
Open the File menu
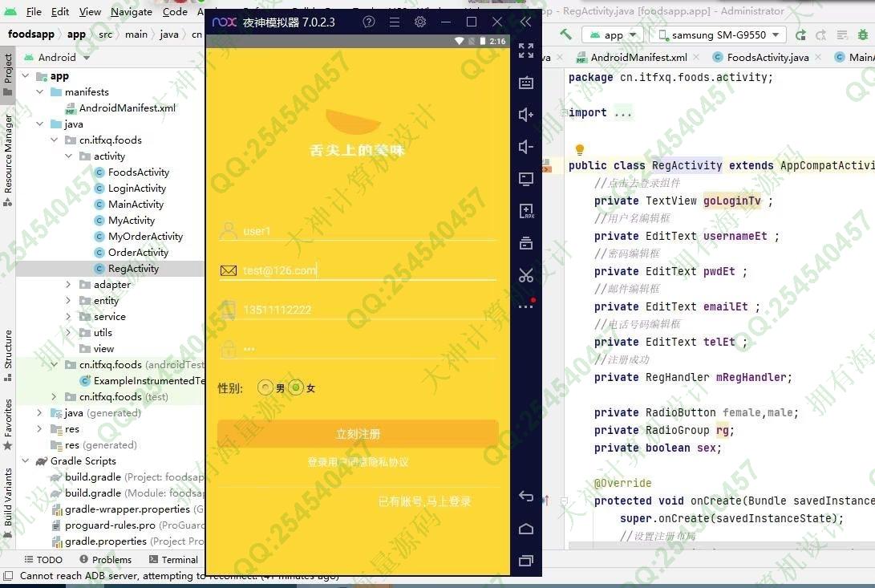point(34,11)
